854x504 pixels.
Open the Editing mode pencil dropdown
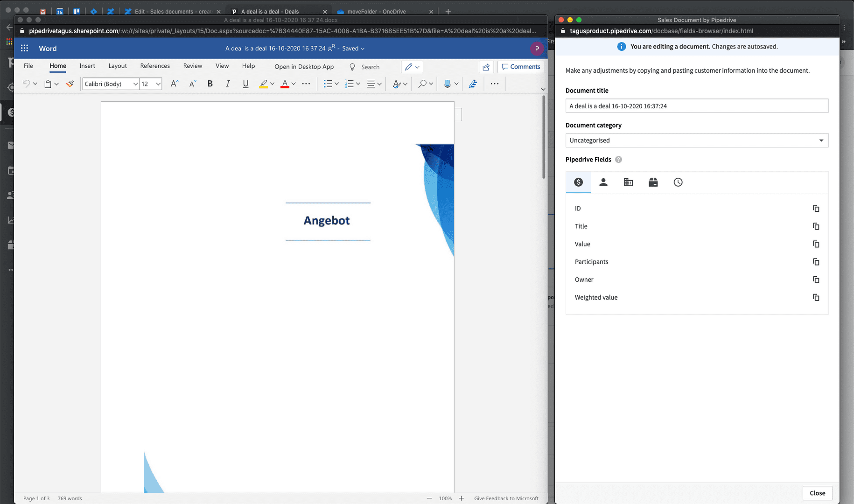412,67
